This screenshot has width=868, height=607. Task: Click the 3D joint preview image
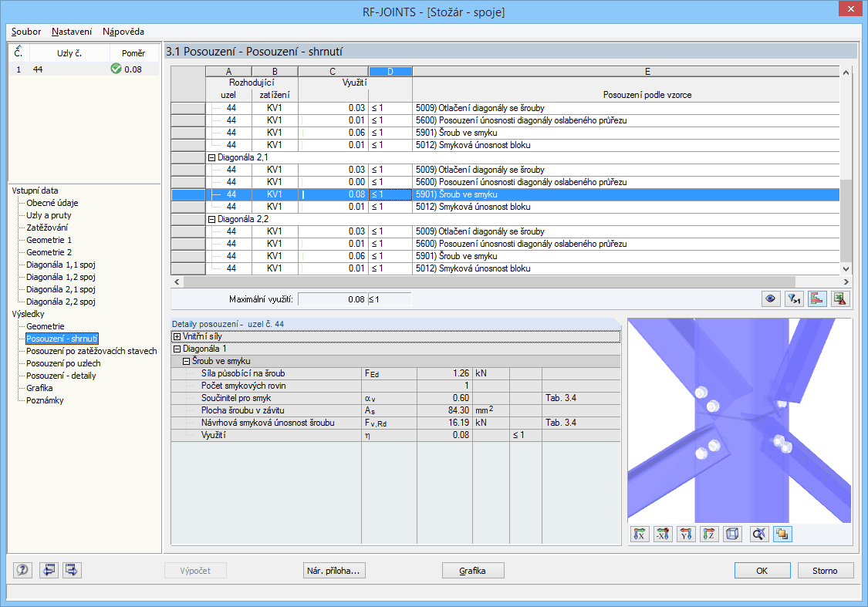click(x=740, y=420)
